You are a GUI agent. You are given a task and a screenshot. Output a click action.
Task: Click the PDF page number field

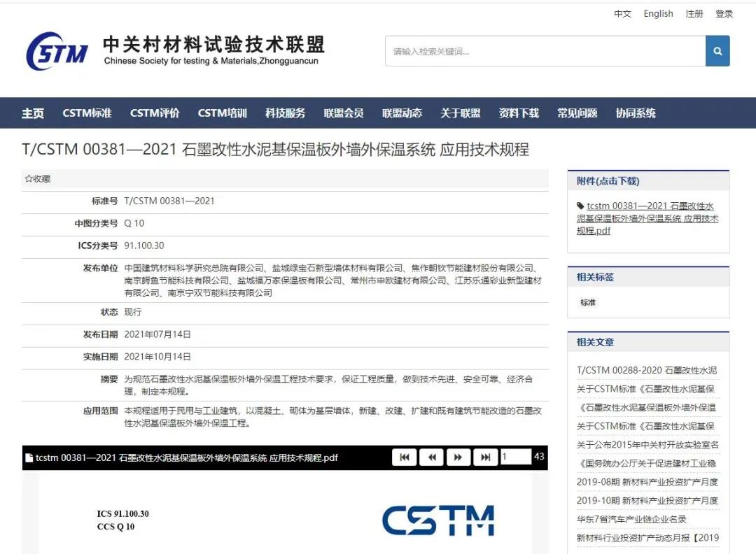[x=515, y=457]
